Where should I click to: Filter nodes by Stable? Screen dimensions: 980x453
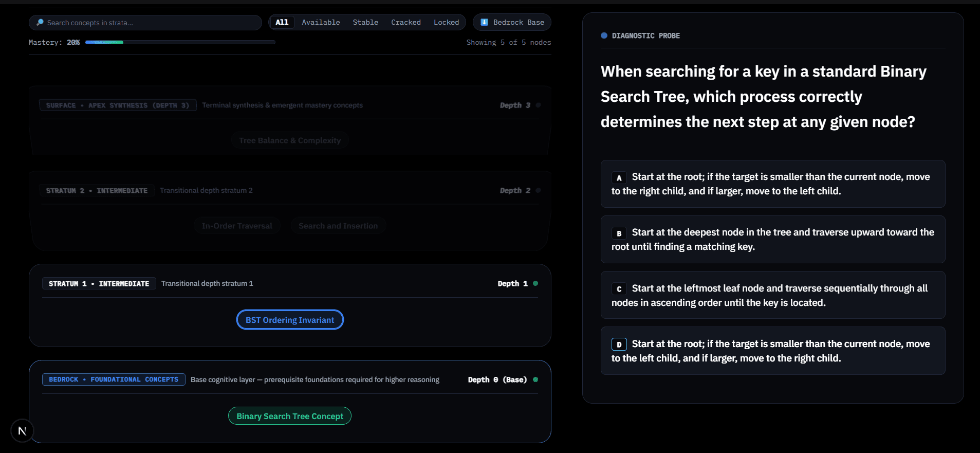click(x=365, y=22)
